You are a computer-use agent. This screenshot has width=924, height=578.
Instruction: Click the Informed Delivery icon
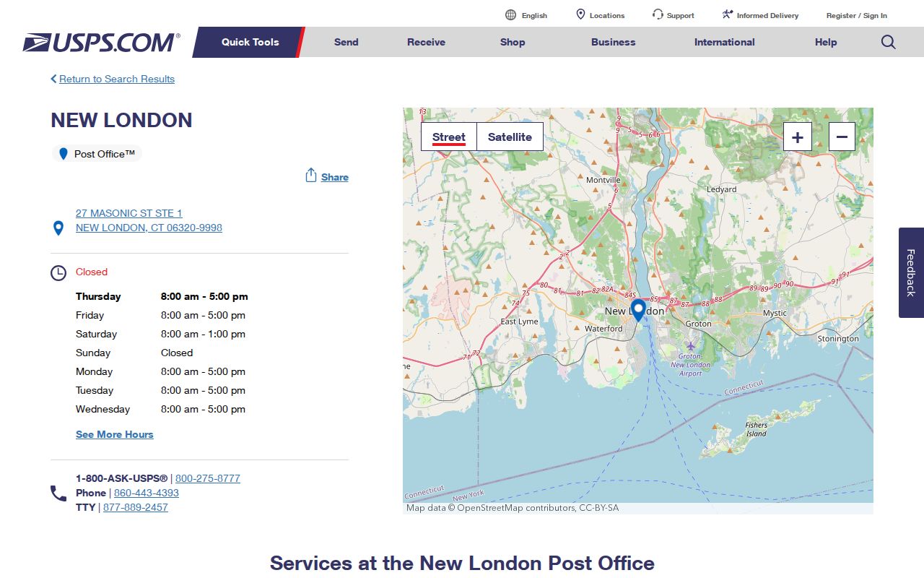(x=728, y=14)
